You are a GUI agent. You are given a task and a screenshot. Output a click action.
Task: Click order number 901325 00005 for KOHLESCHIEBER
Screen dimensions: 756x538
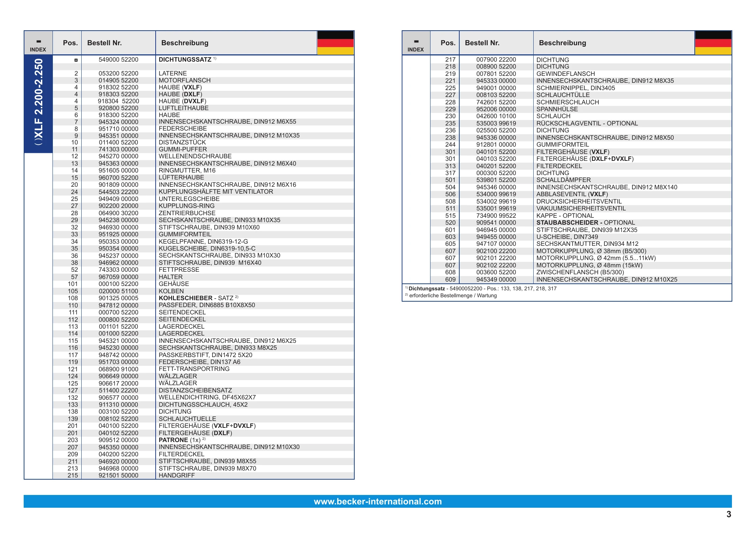tap(118, 298)
